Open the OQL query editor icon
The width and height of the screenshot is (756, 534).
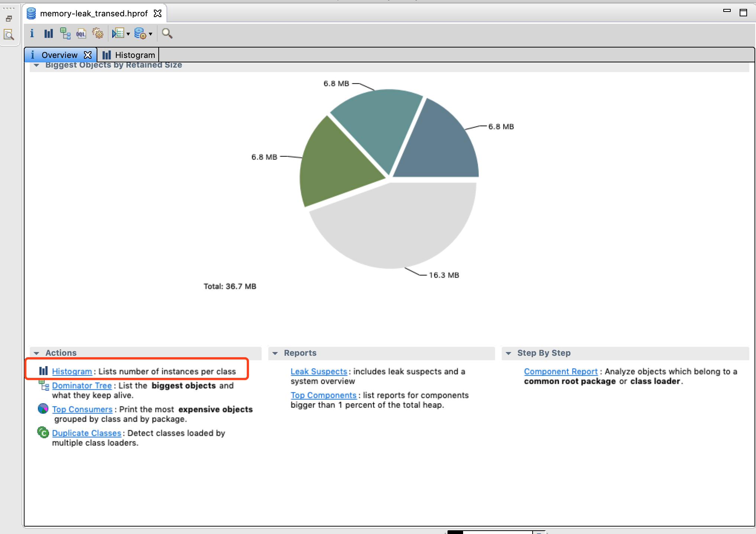click(81, 33)
